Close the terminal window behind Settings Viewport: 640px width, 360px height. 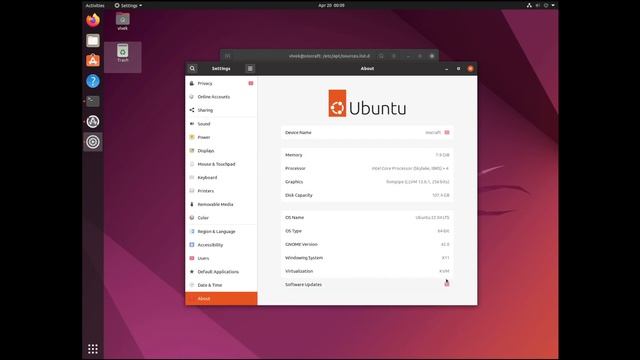pyautogui.click(x=432, y=56)
